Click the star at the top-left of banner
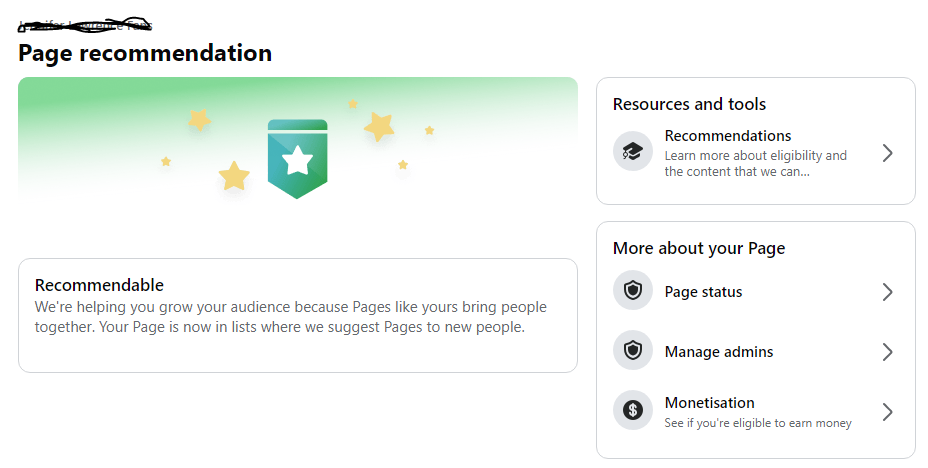This screenshot has width=928, height=468. 199,120
